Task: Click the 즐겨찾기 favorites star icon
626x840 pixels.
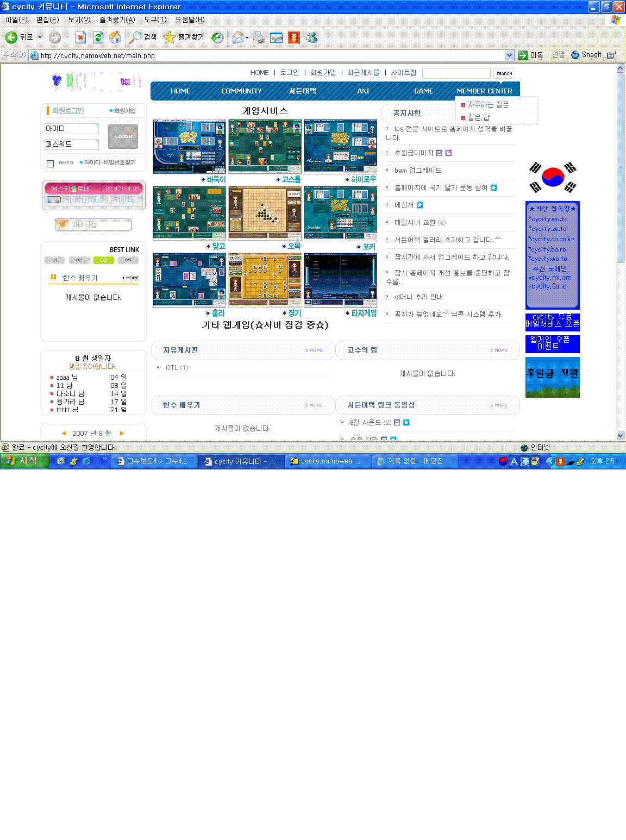Action: 170,37
